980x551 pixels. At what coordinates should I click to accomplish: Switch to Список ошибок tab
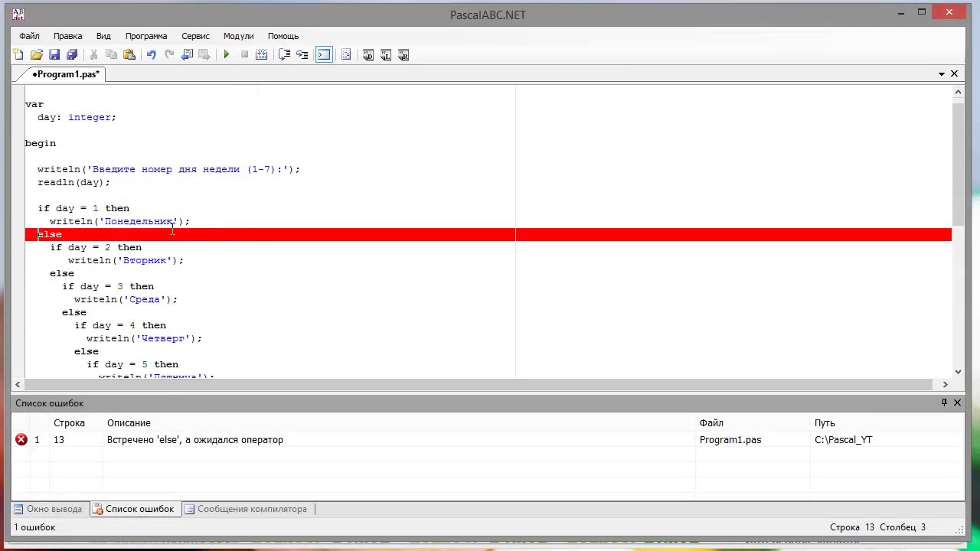coord(135,509)
